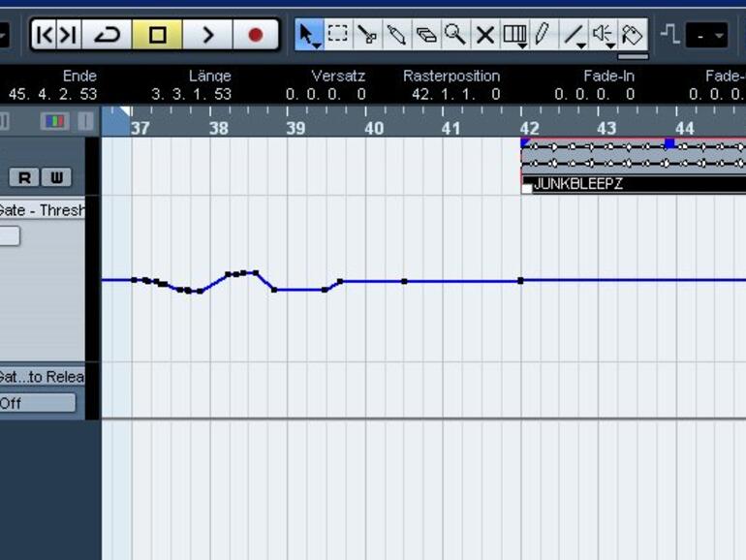Image resolution: width=746 pixels, height=560 pixels.
Task: Start playback with the Play button
Action: tap(207, 35)
